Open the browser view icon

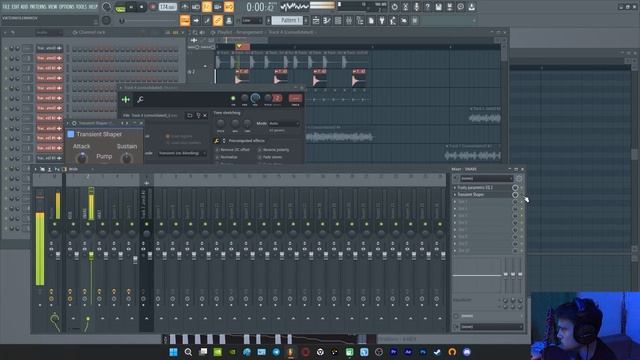click(360, 20)
